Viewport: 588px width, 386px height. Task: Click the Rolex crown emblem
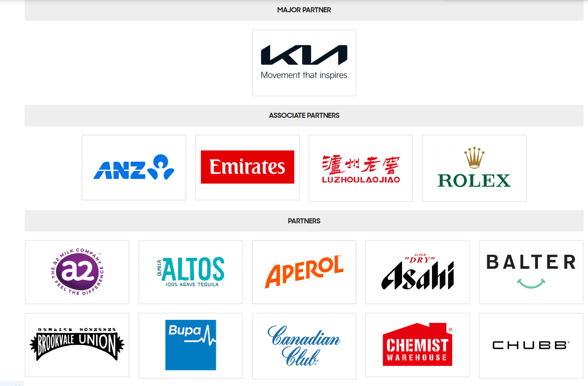tap(474, 158)
